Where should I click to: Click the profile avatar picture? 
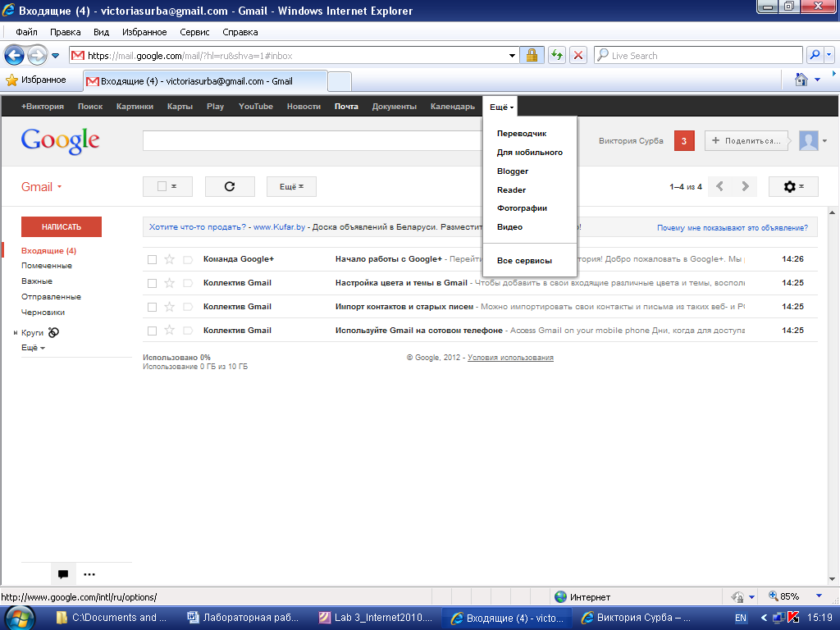(808, 141)
